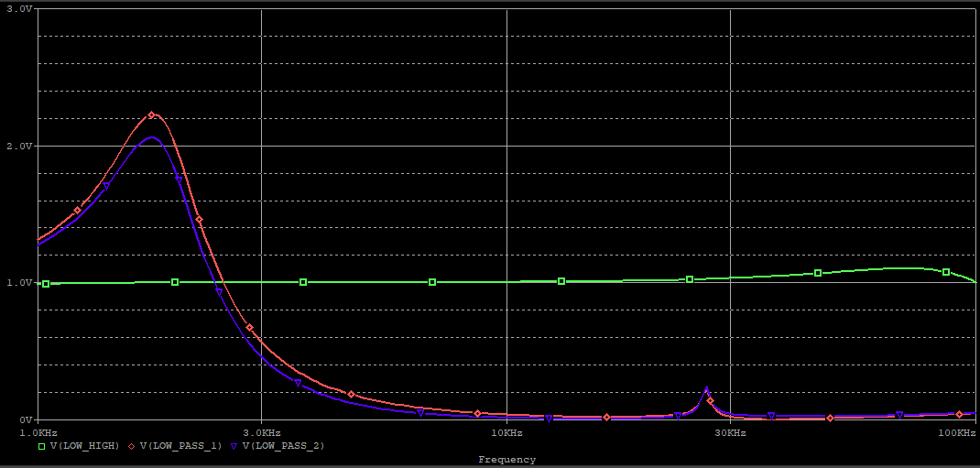This screenshot has height=468, width=980.
Task: Select the V(LOW_HIGH) trace name in legend
Action: (x=84, y=446)
